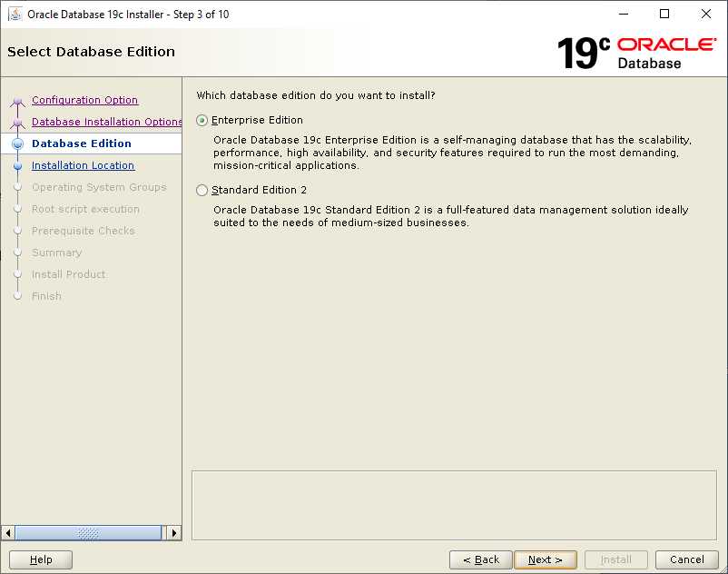Jump to the Installation Location step
Viewport: 728px width, 574px height.
click(x=83, y=165)
